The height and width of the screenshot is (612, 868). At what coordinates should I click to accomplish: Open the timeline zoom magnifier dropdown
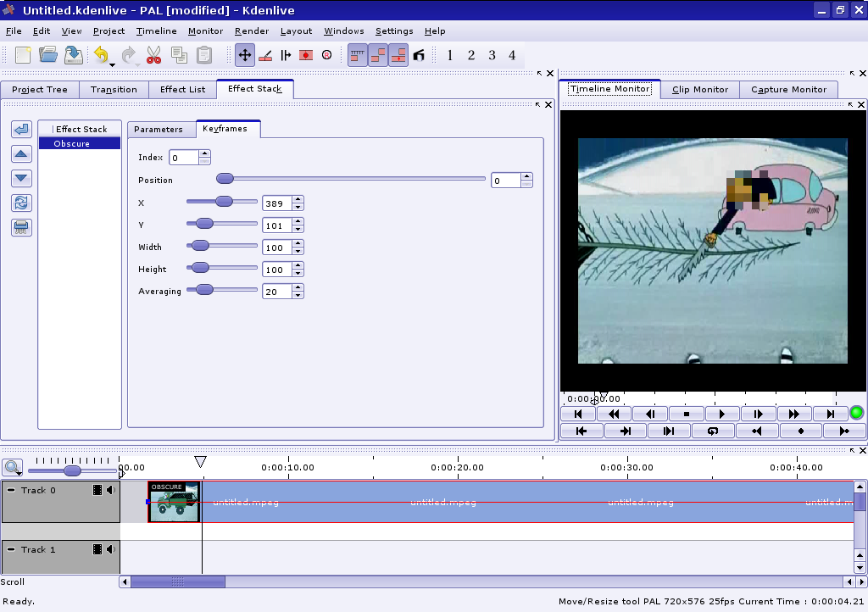[x=13, y=467]
